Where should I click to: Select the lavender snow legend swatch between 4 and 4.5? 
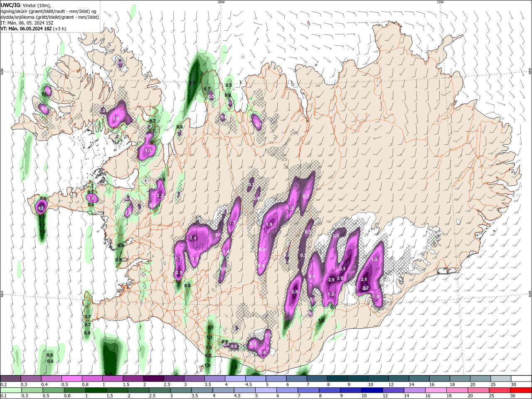(x=235, y=379)
